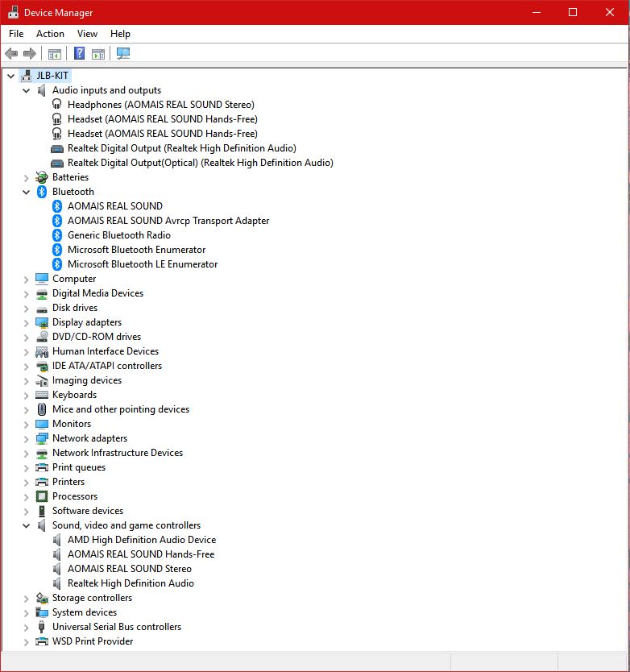Click the Human Interface Devices icon
Image resolution: width=630 pixels, height=672 pixels.
(x=42, y=352)
